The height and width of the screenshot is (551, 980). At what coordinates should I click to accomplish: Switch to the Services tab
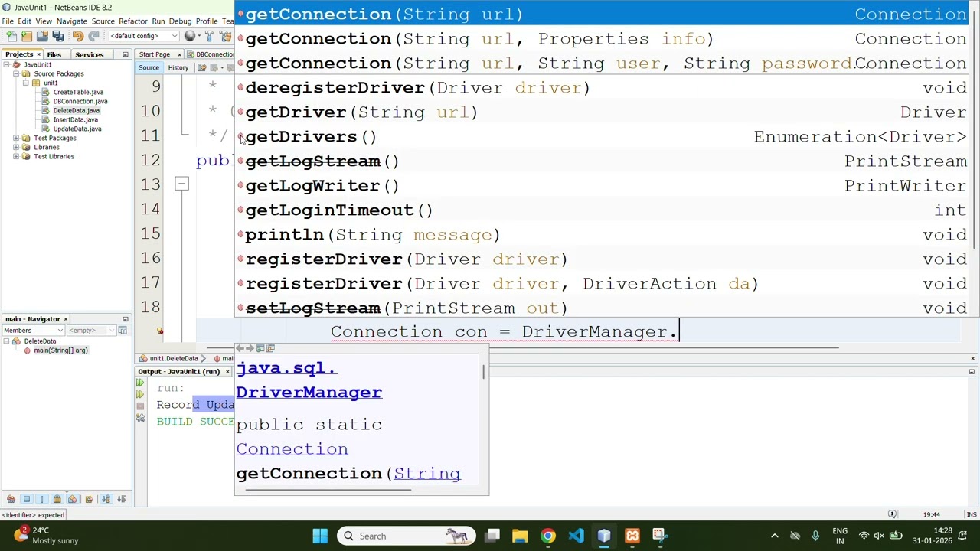coord(89,54)
